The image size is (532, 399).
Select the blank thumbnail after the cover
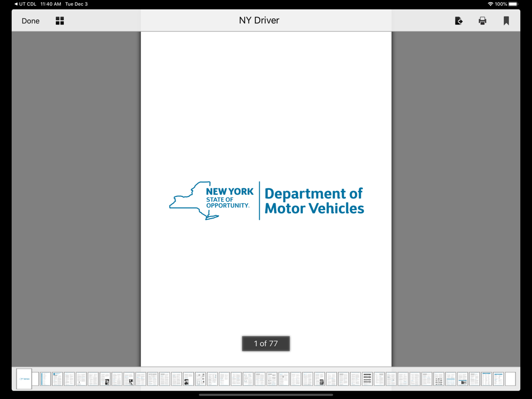(35, 379)
